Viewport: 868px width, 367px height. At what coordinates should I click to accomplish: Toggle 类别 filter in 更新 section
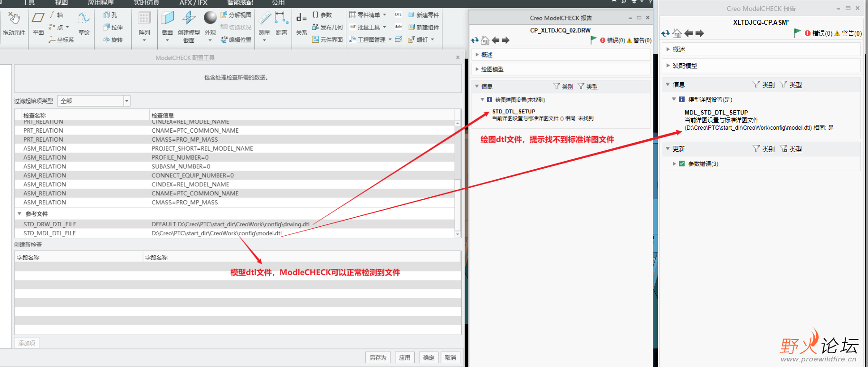coord(763,149)
